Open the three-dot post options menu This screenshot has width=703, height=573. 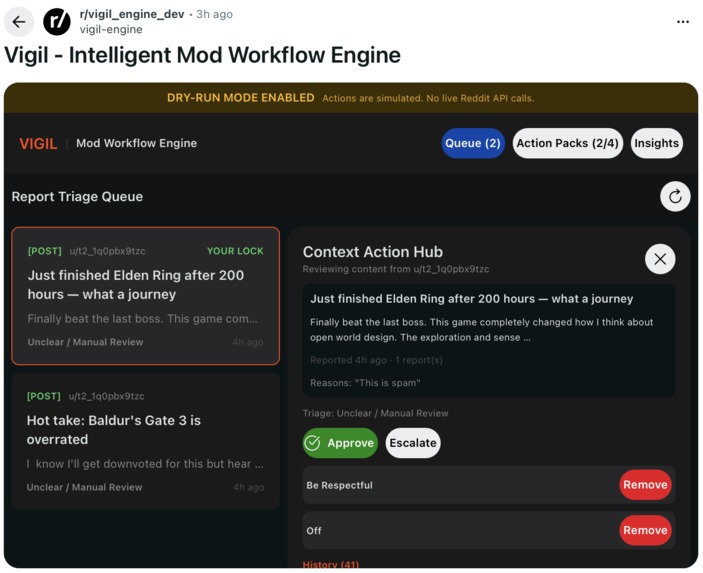[x=682, y=22]
